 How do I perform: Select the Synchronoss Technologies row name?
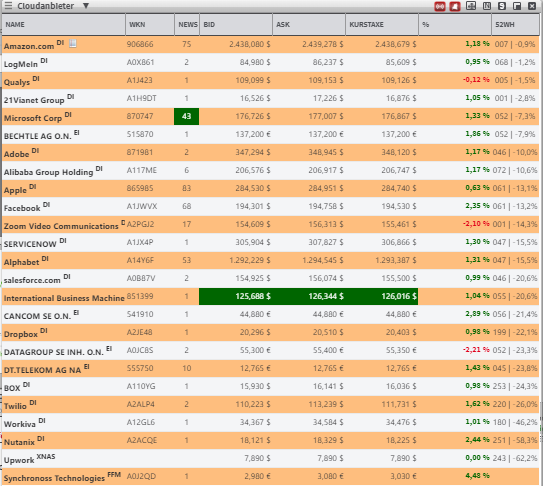(54, 478)
